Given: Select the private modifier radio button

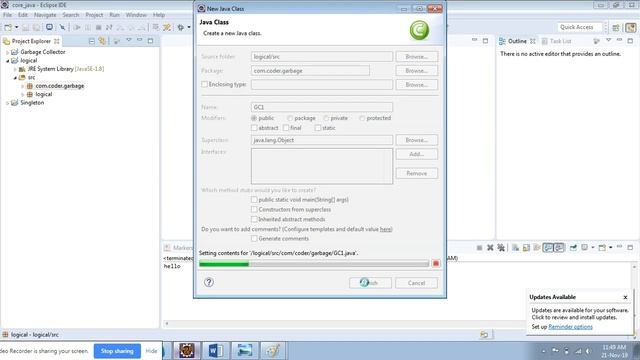Looking at the screenshot, I should click(326, 118).
